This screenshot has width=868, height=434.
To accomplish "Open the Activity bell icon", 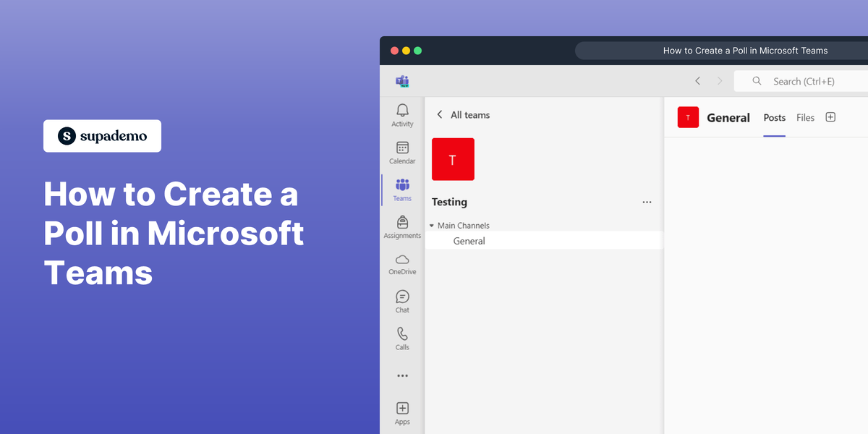I will pyautogui.click(x=402, y=110).
